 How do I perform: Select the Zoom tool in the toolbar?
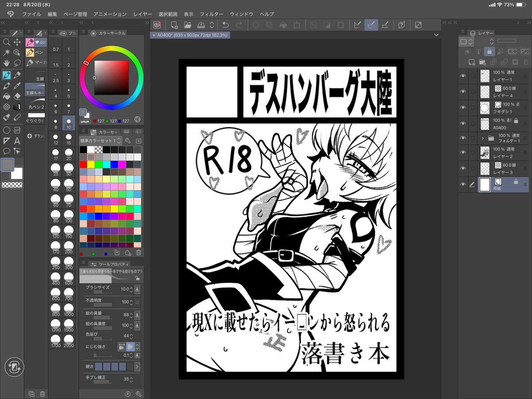tap(7, 43)
